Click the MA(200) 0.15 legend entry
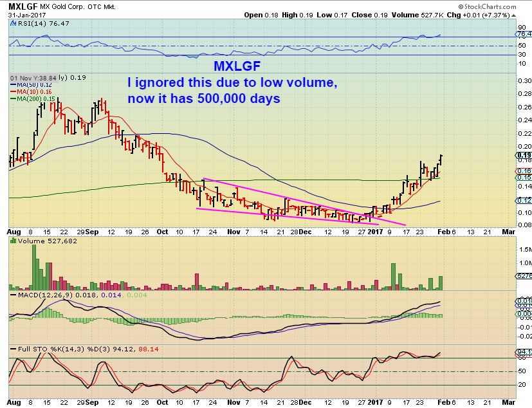The height and width of the screenshot is (408, 532). [33, 98]
